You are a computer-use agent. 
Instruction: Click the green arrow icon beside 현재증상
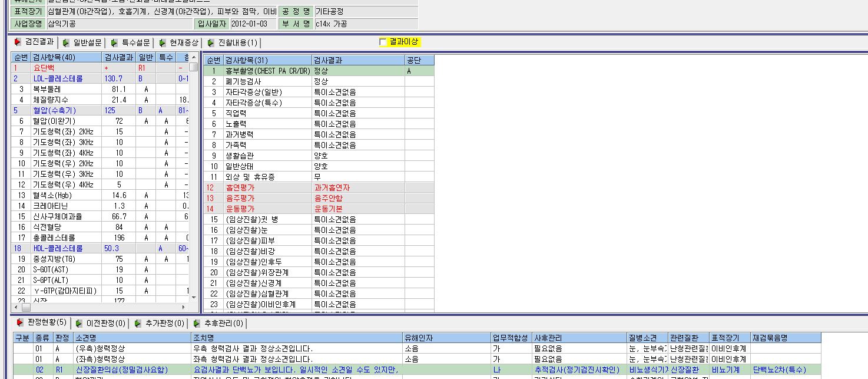163,42
